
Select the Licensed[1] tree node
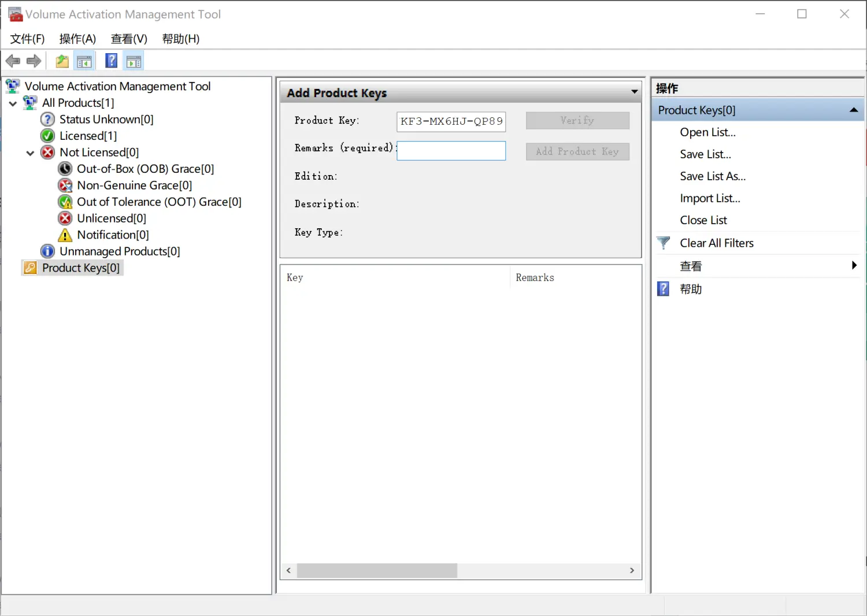[88, 136]
